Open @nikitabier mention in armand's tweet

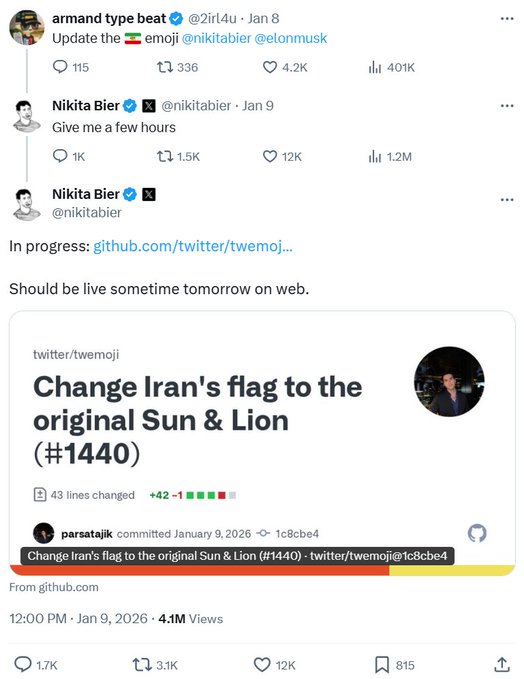216,38
